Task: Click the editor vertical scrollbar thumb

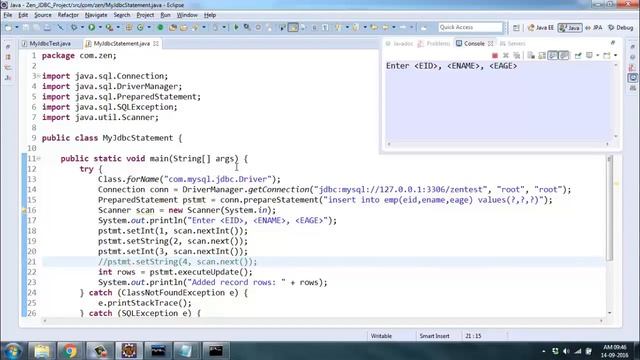Action: click(x=610, y=208)
